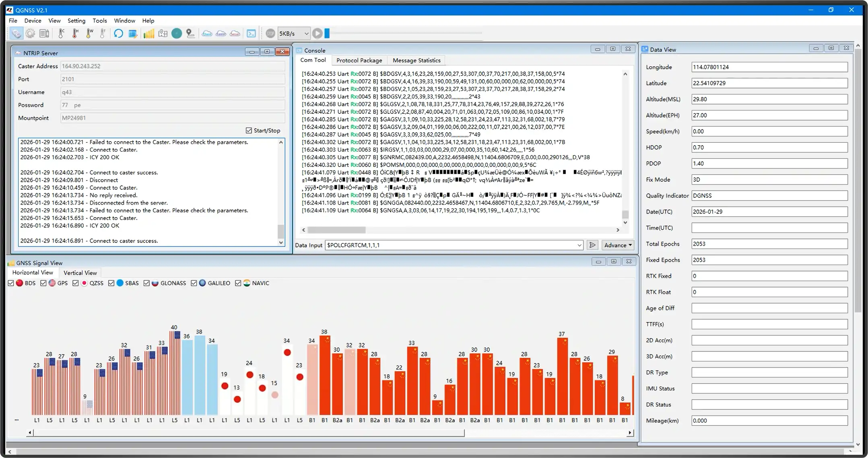Click the map view toolbar icon
The height and width of the screenshot is (458, 868).
[163, 33]
